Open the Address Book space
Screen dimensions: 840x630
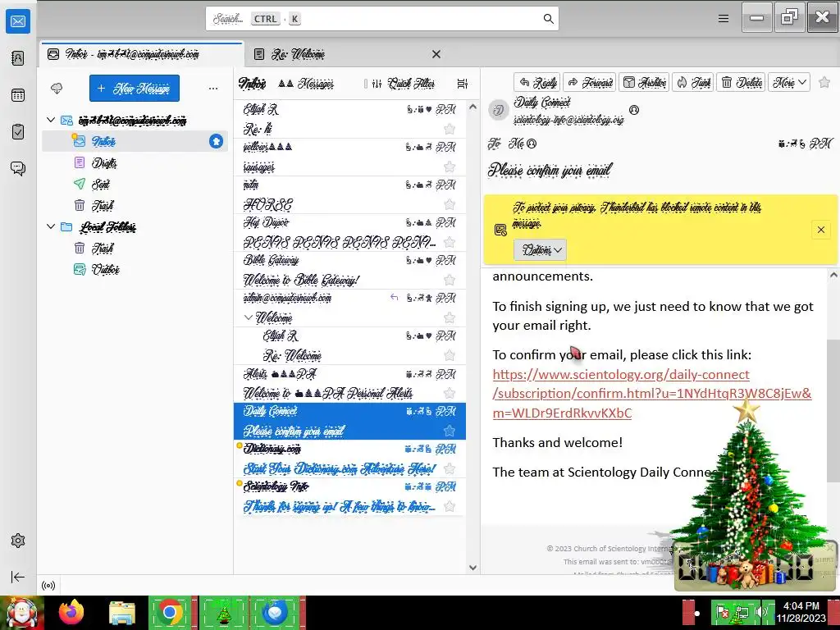[x=18, y=58]
